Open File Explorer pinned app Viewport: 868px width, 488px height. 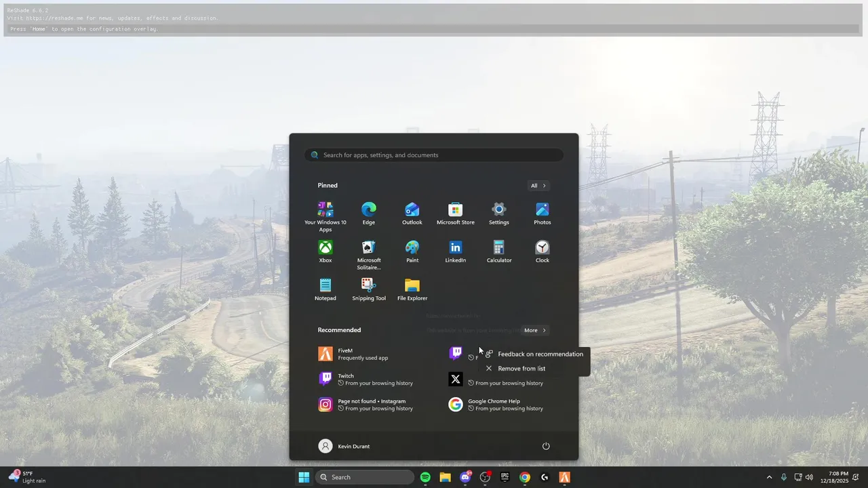[x=412, y=289]
